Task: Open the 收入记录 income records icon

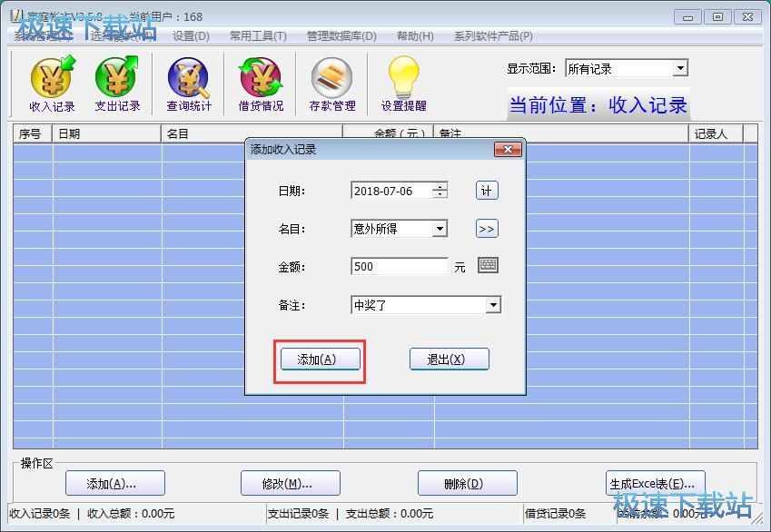Action: pos(52,84)
